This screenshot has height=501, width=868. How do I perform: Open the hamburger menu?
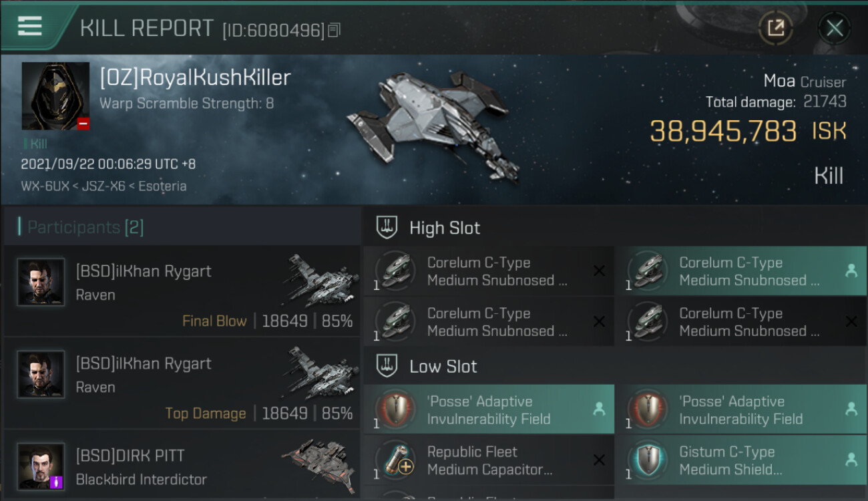(30, 26)
